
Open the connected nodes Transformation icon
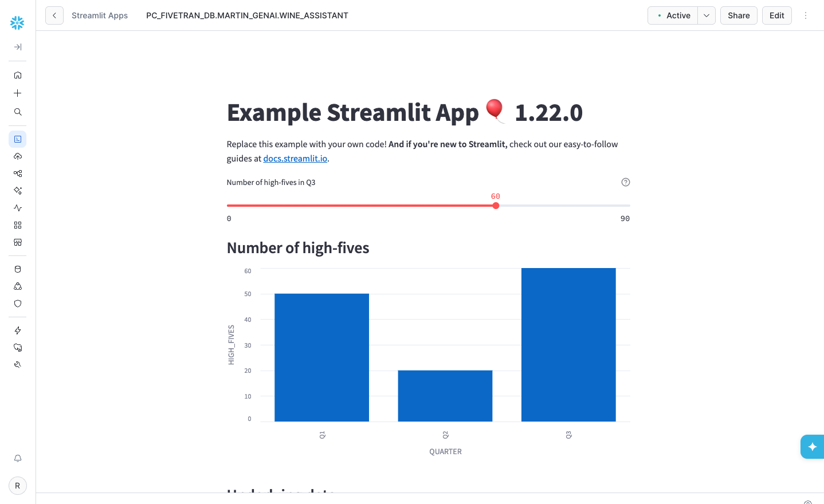[x=18, y=174]
